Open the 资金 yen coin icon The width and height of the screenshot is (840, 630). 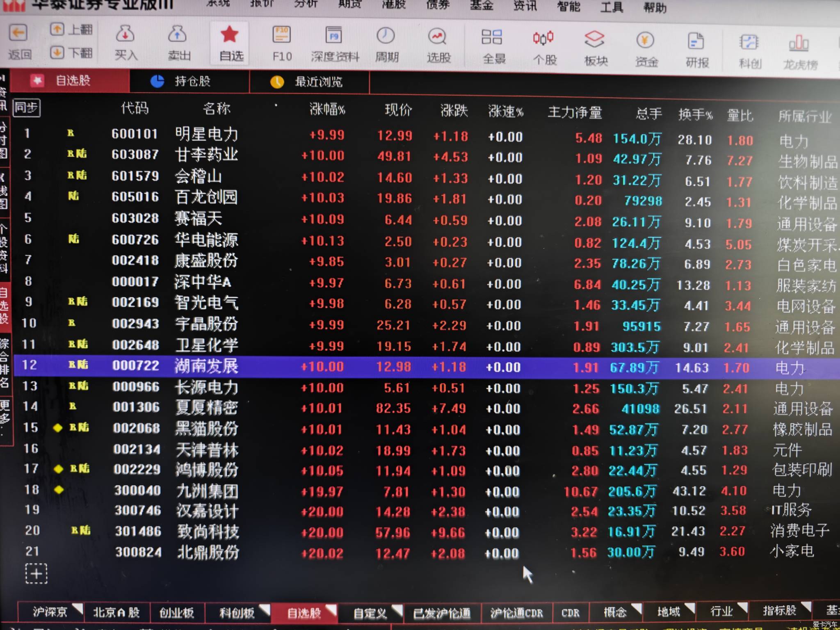coord(645,40)
